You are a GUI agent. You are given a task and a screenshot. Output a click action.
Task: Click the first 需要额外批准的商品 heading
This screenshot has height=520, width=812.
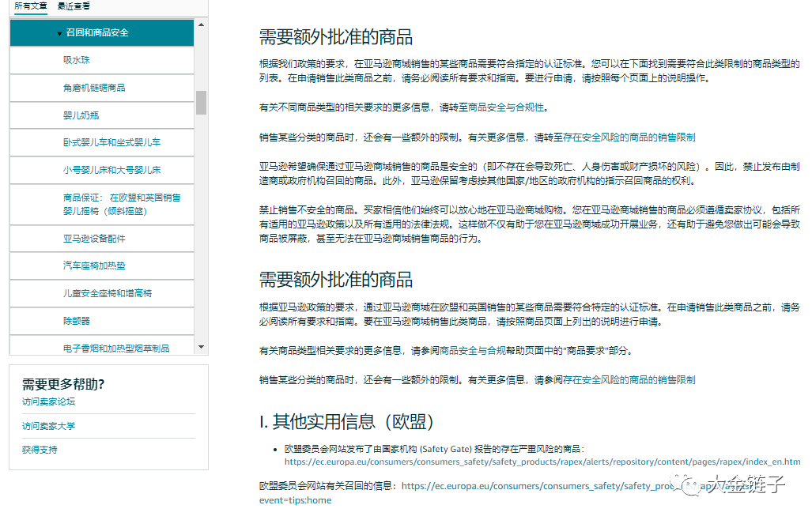pos(335,37)
